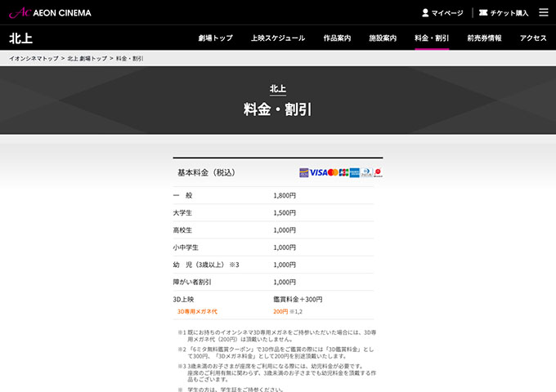The image size is (556, 392).
Task: Go to 劇場トップ tab
Action: coord(216,38)
